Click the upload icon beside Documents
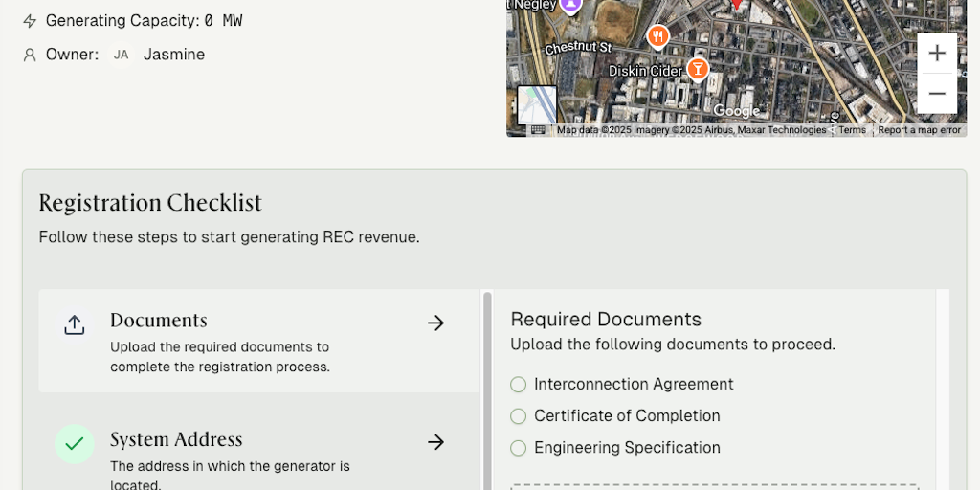Image resolution: width=980 pixels, height=490 pixels. click(75, 324)
